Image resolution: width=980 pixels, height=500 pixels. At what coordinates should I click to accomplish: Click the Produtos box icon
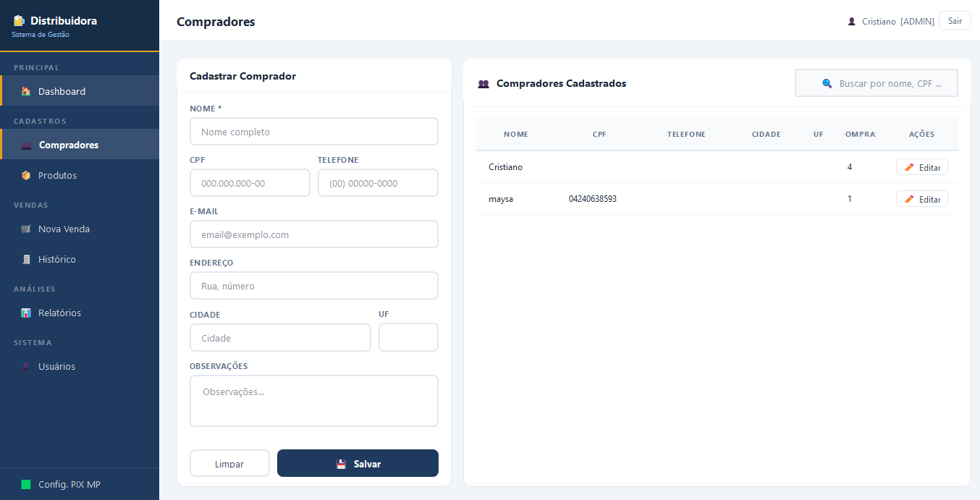point(26,175)
